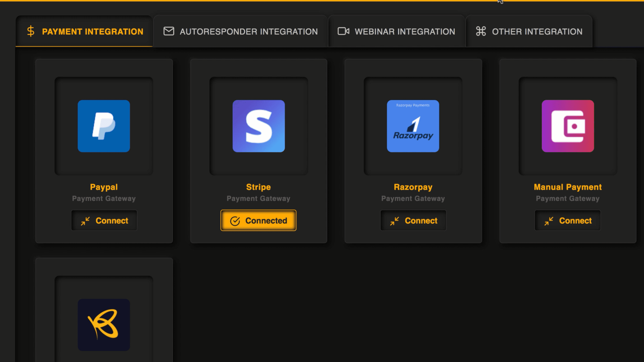Go to Payment Integration tab

pyautogui.click(x=92, y=32)
